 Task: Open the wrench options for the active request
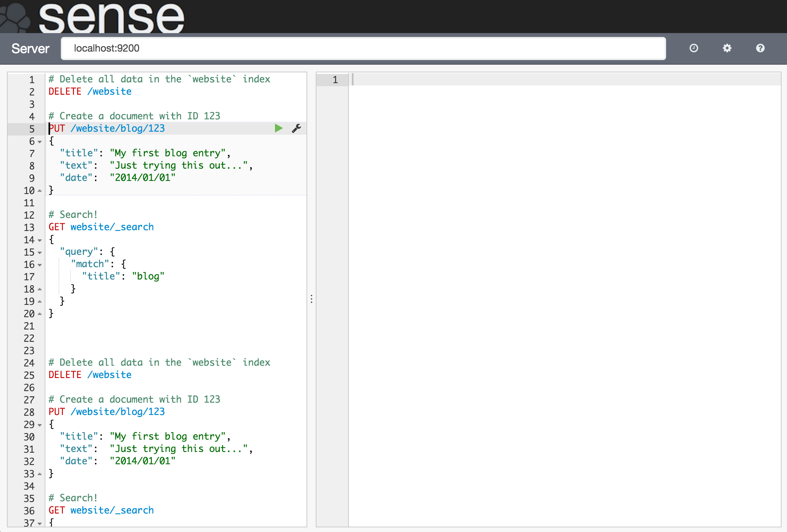pyautogui.click(x=296, y=128)
